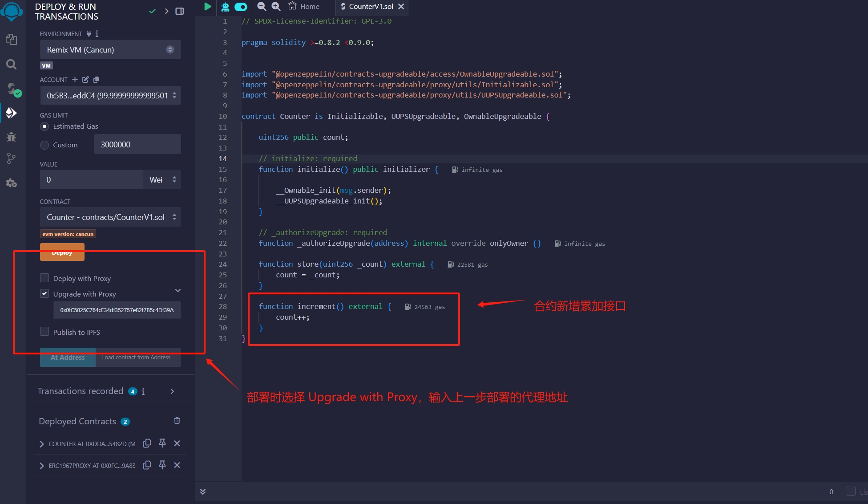Image resolution: width=868 pixels, height=504 pixels.
Task: Toggle Publish to IPFS checkbox
Action: 44,332
